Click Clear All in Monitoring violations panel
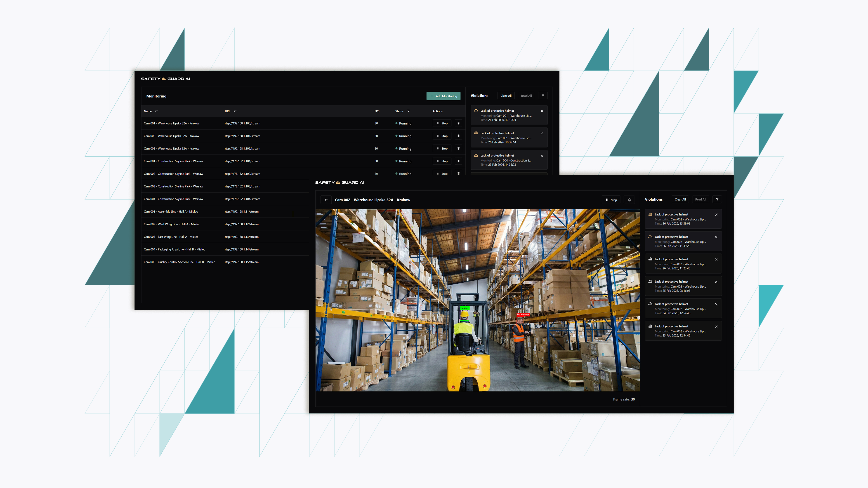 506,96
